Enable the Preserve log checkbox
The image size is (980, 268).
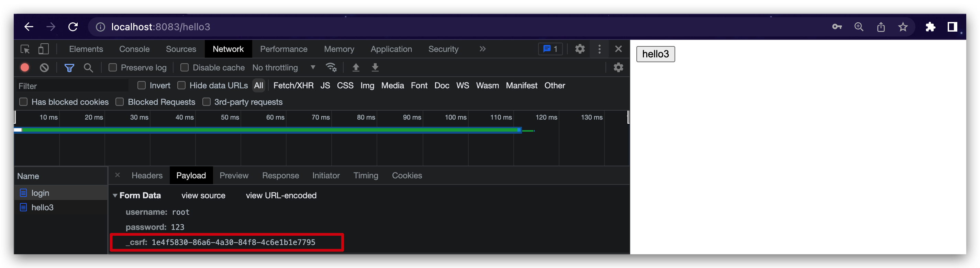[x=113, y=68]
